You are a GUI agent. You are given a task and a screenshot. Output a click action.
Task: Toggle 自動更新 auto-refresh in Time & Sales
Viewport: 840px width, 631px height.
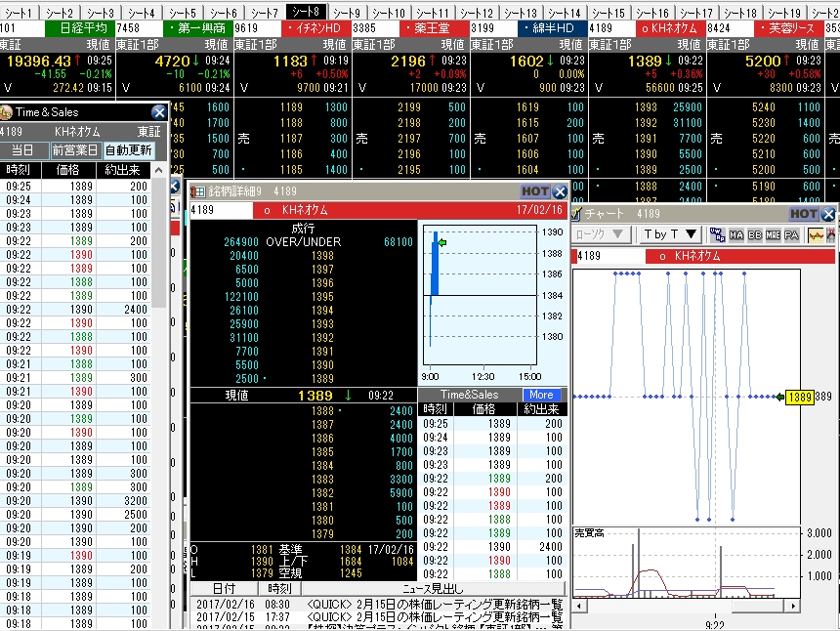click(x=128, y=150)
